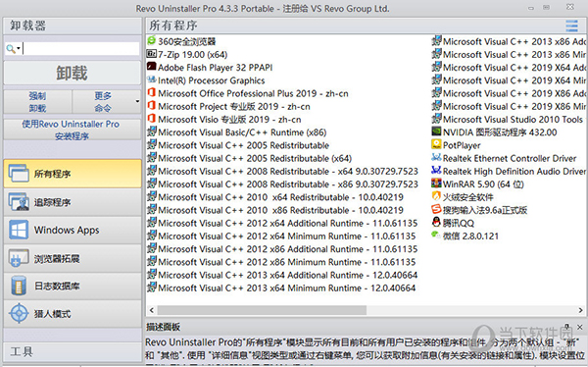The width and height of the screenshot is (588, 367).
Task: Select Visual C++ 2010 x86 Redistributable 10.0.40219
Action: pyautogui.click(x=275, y=210)
